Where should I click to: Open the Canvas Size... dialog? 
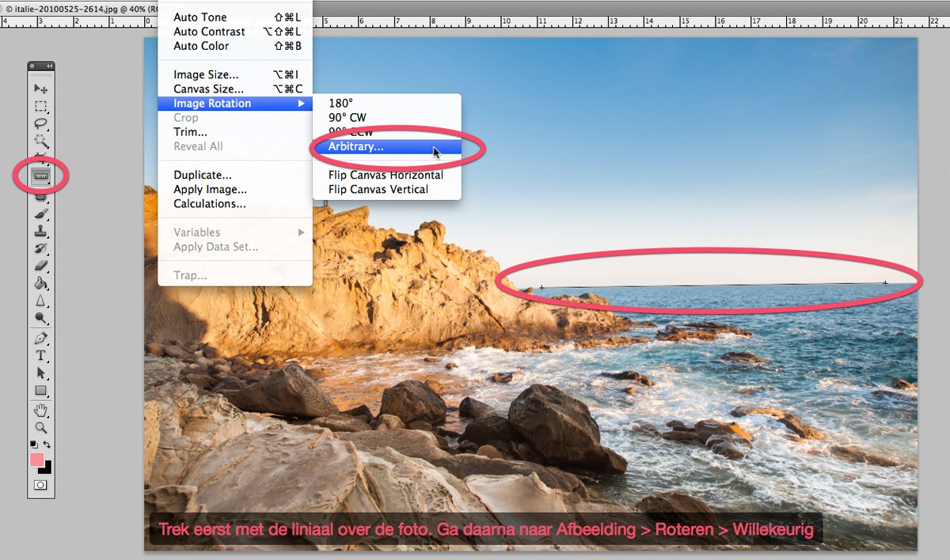coord(208,89)
